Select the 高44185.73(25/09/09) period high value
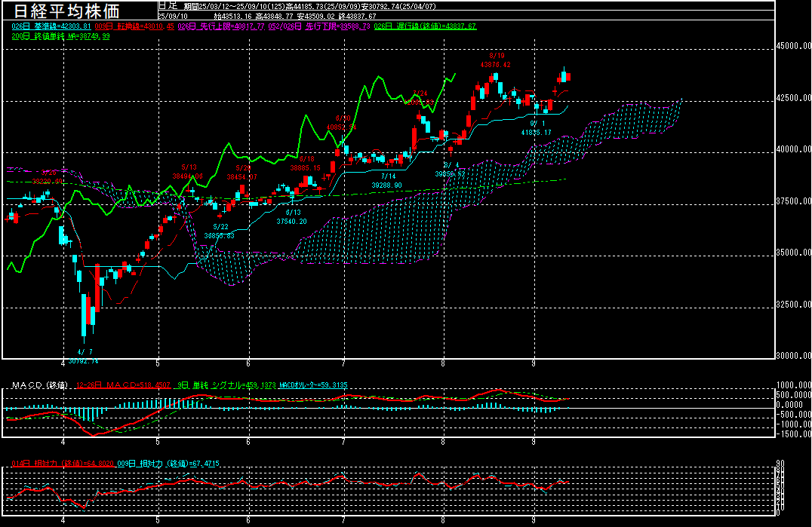Screen dimensions: 812x527 323,6
